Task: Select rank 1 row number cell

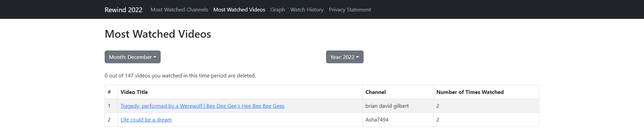Action: [x=111, y=106]
